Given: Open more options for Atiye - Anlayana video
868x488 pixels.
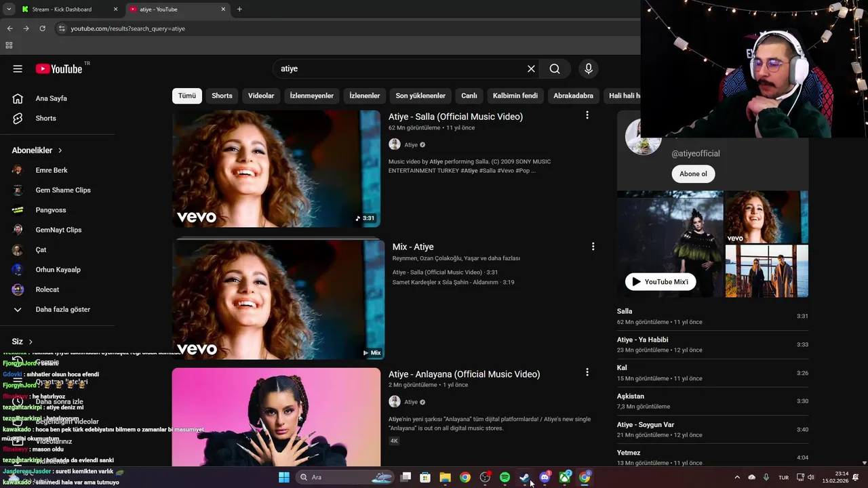Looking at the screenshot, I should [x=587, y=372].
